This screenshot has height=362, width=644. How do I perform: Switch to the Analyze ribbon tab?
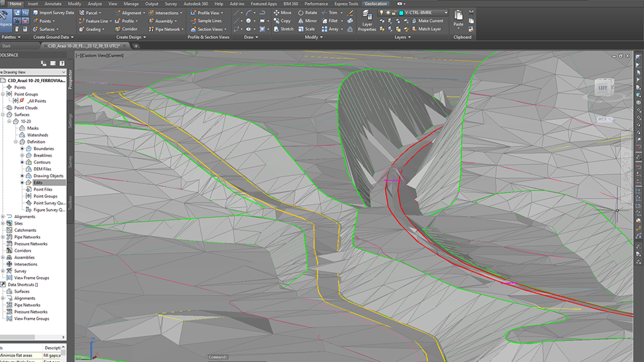[95, 4]
